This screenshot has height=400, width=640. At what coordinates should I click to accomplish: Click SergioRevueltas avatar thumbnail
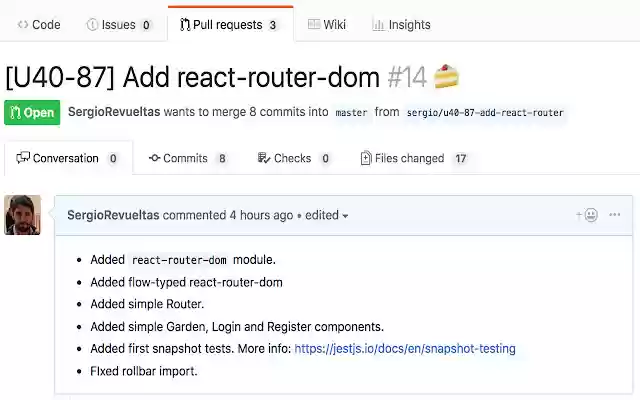point(22,215)
